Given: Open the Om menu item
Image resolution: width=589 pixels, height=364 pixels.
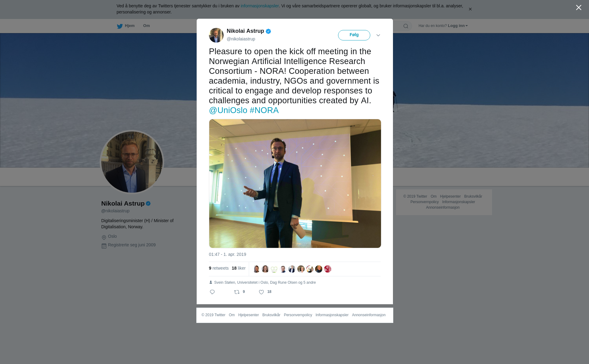Looking at the screenshot, I should click(146, 26).
